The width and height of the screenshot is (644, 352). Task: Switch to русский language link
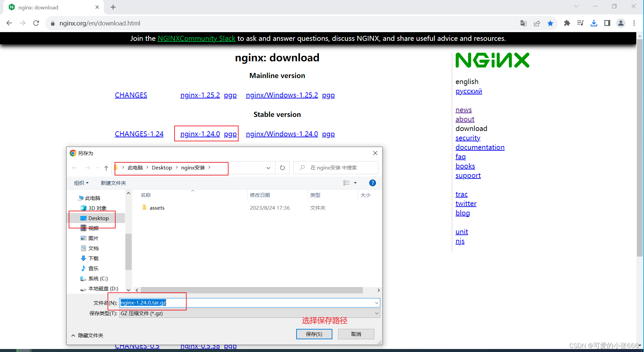468,91
